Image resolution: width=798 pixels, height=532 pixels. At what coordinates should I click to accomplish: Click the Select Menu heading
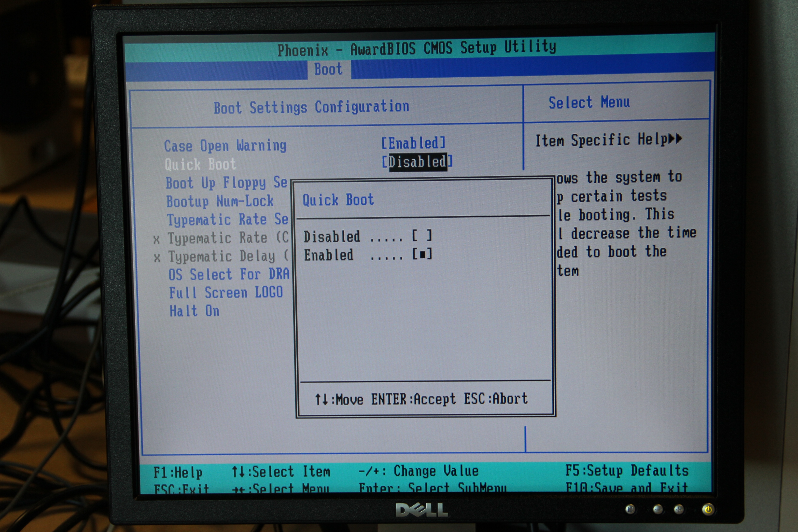click(589, 102)
